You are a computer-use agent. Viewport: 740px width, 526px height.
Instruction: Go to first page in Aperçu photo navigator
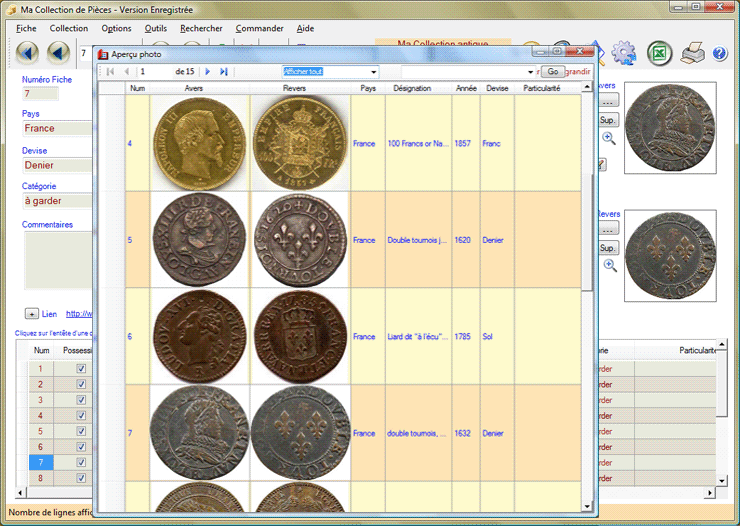pyautogui.click(x=110, y=72)
